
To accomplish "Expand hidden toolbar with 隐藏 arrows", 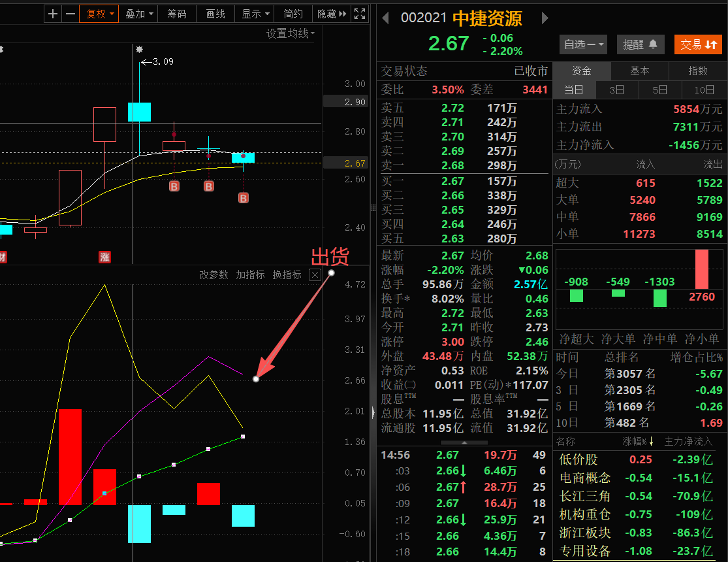I will click(332, 14).
